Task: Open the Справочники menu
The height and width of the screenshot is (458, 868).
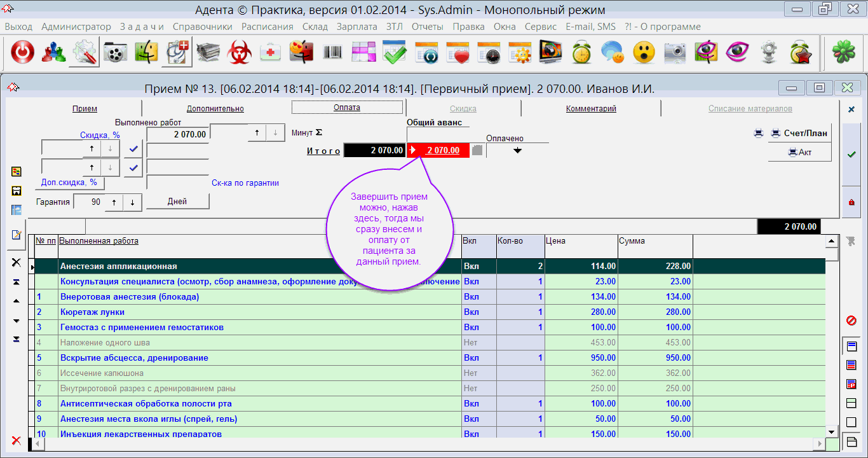Action: (202, 27)
